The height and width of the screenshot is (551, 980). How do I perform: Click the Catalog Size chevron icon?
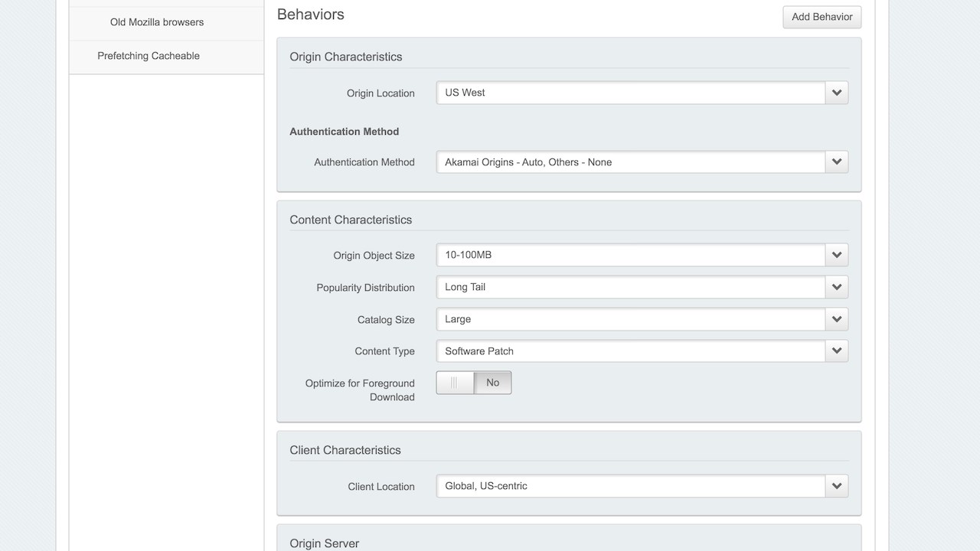tap(837, 319)
